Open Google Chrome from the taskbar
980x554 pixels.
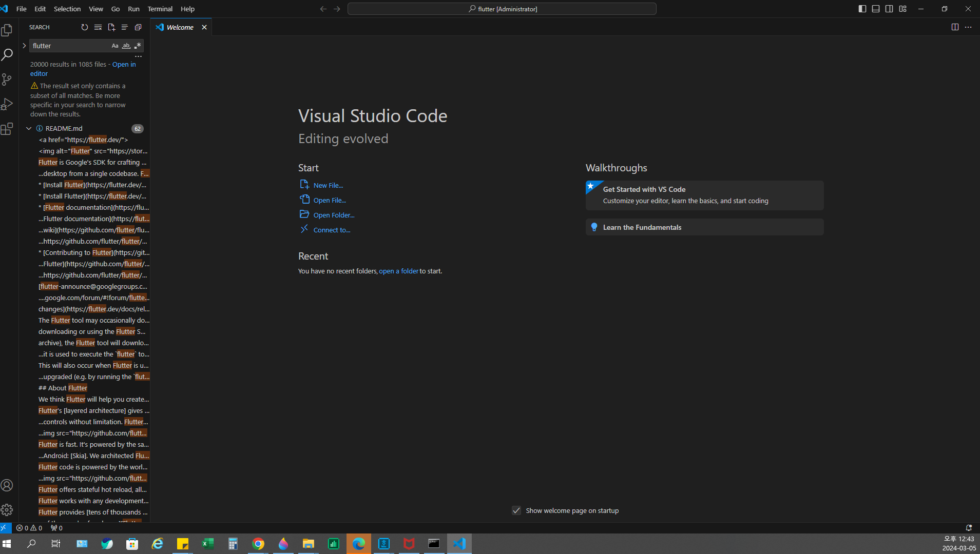[258, 544]
